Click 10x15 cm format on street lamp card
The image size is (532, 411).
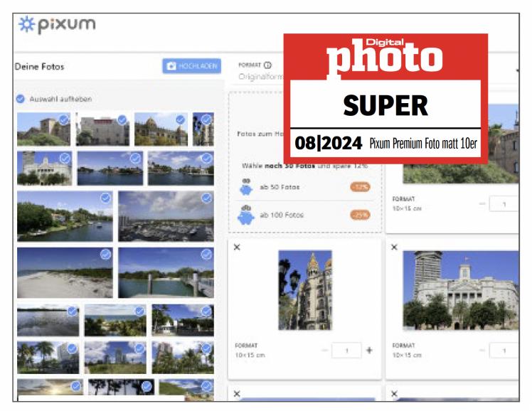[250, 355]
